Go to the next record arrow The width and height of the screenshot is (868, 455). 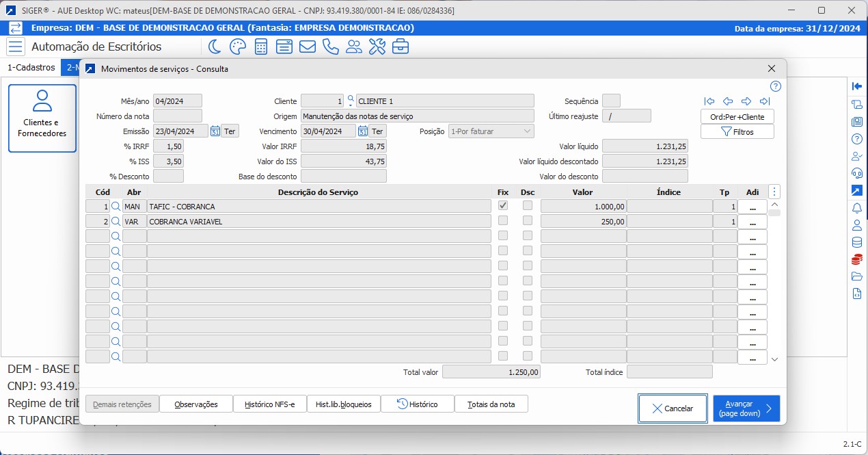tap(746, 101)
